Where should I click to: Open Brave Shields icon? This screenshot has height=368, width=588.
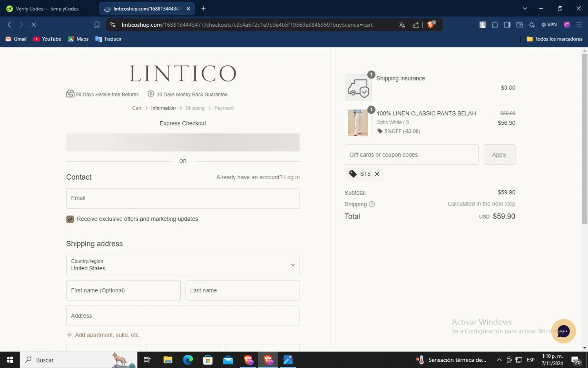tap(431, 24)
